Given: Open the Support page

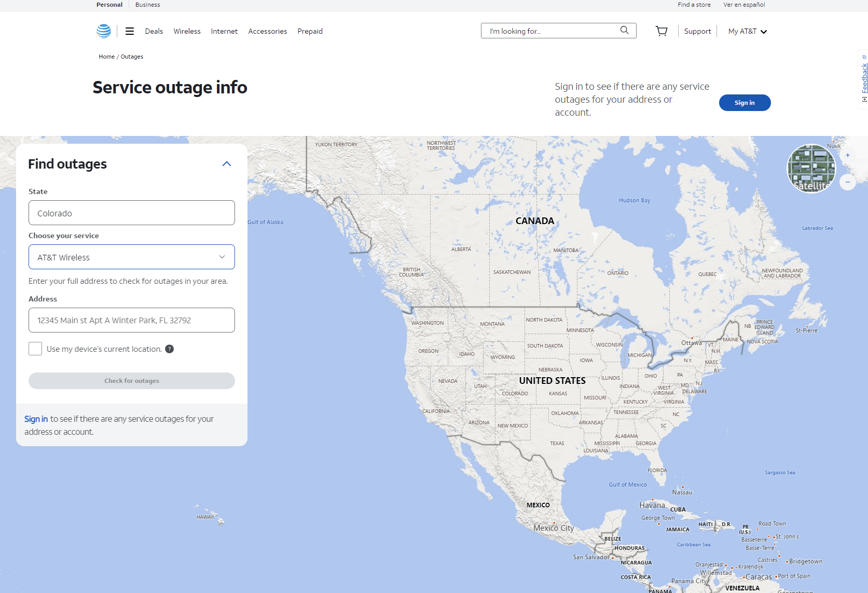Looking at the screenshot, I should [x=697, y=31].
